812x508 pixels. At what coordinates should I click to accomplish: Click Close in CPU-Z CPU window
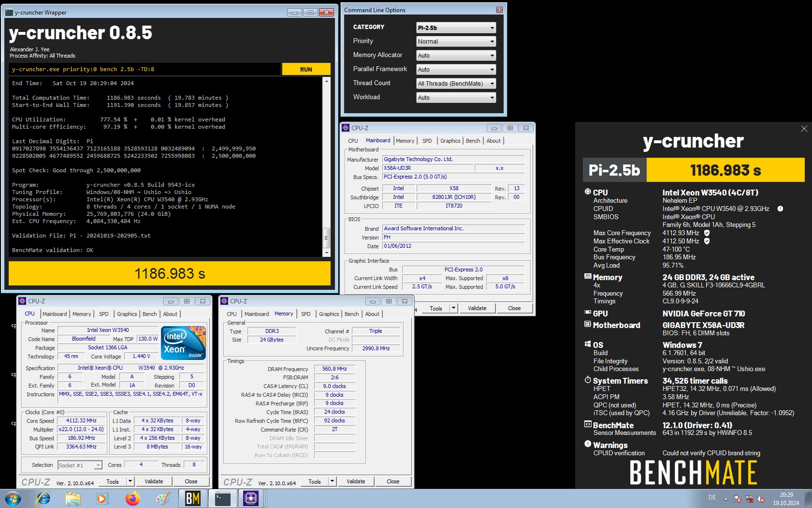click(x=191, y=481)
